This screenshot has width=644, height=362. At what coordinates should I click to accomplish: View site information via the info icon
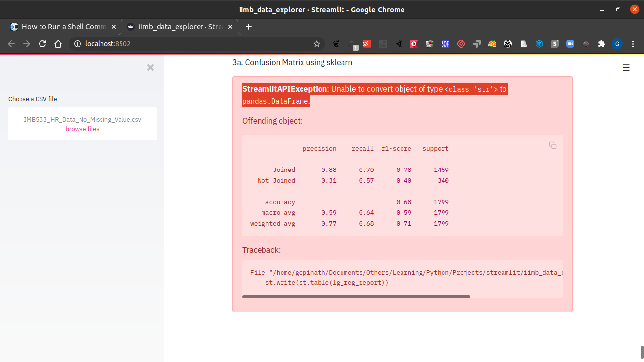(78, 44)
